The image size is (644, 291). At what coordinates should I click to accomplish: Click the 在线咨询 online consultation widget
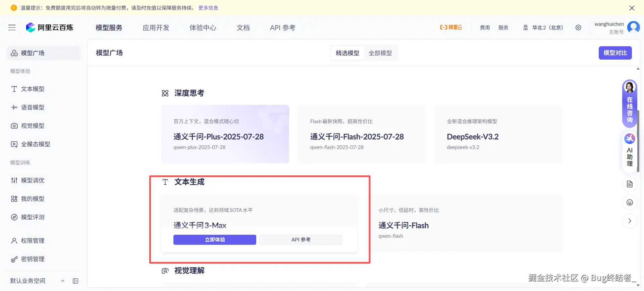click(x=630, y=104)
